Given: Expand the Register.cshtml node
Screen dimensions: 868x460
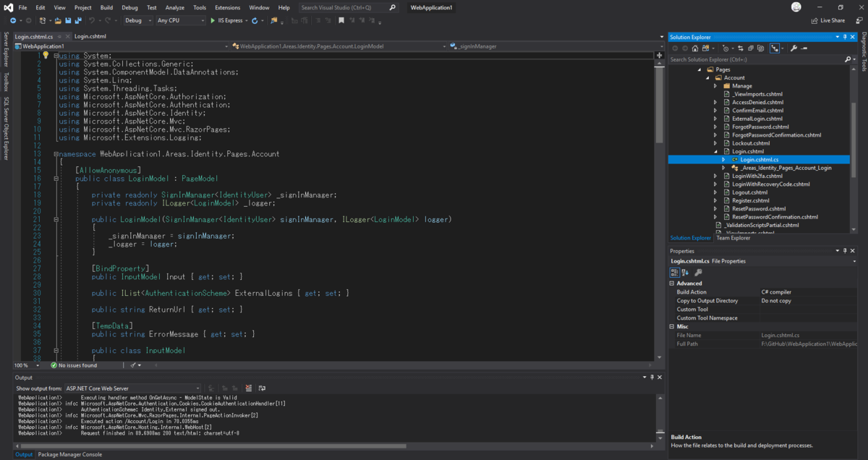Looking at the screenshot, I should pyautogui.click(x=715, y=200).
